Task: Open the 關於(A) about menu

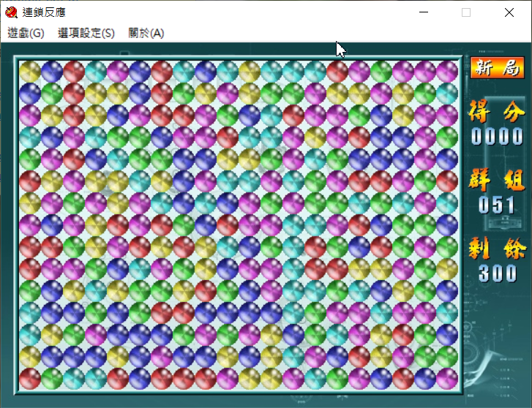Action: point(146,33)
